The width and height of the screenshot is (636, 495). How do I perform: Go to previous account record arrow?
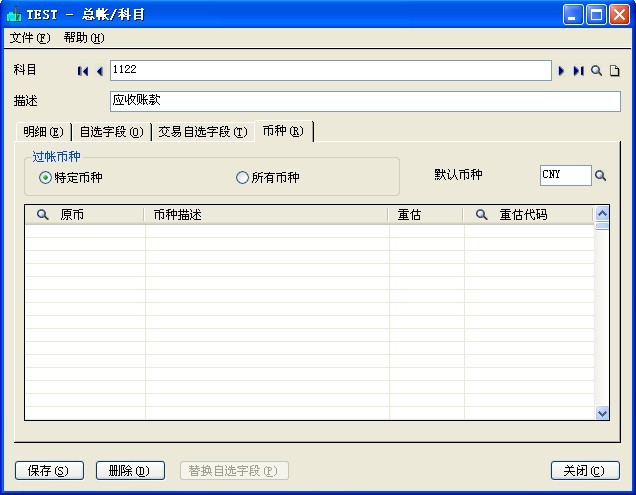coord(99,71)
